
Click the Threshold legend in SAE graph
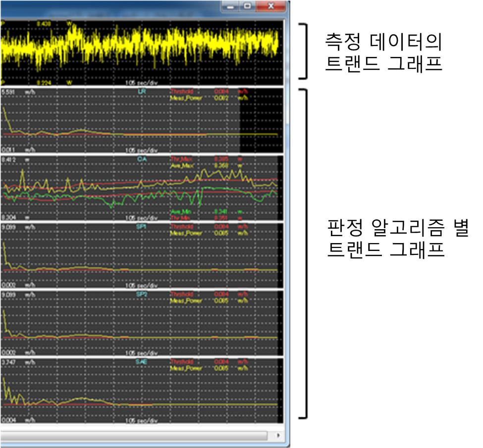click(x=180, y=362)
